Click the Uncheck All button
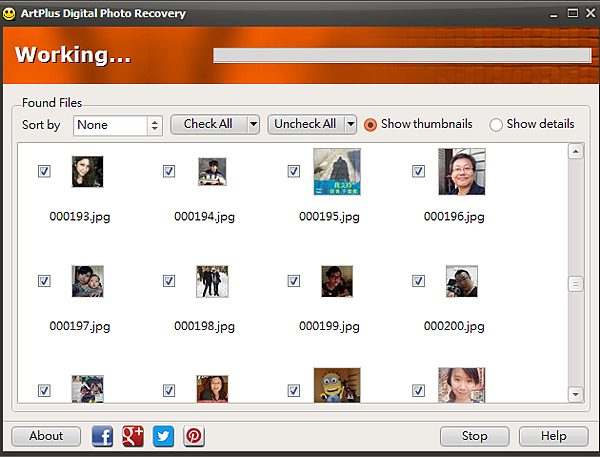 306,124
